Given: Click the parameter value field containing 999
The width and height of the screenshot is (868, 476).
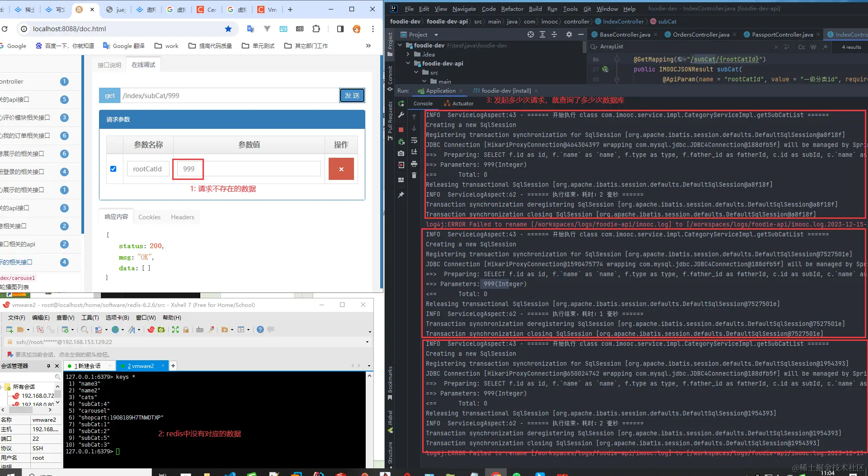Looking at the screenshot, I should pyautogui.click(x=249, y=169).
